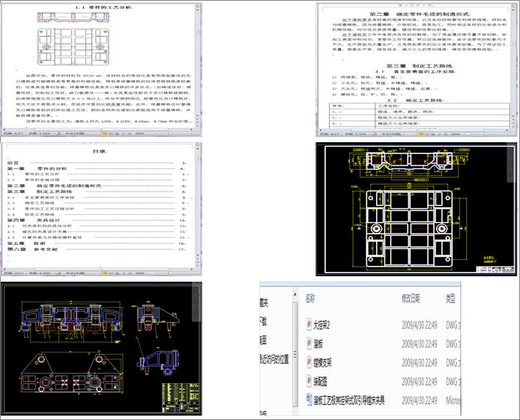Screen dimensions: 520x420
Task: Click the DWG icon beside 大挂架2
Action: point(309,325)
